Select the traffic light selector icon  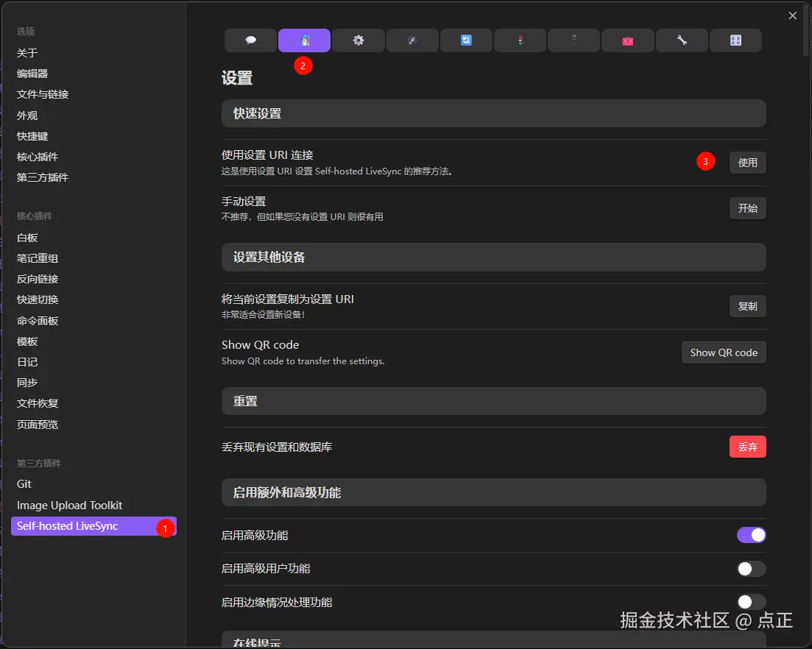[x=520, y=40]
